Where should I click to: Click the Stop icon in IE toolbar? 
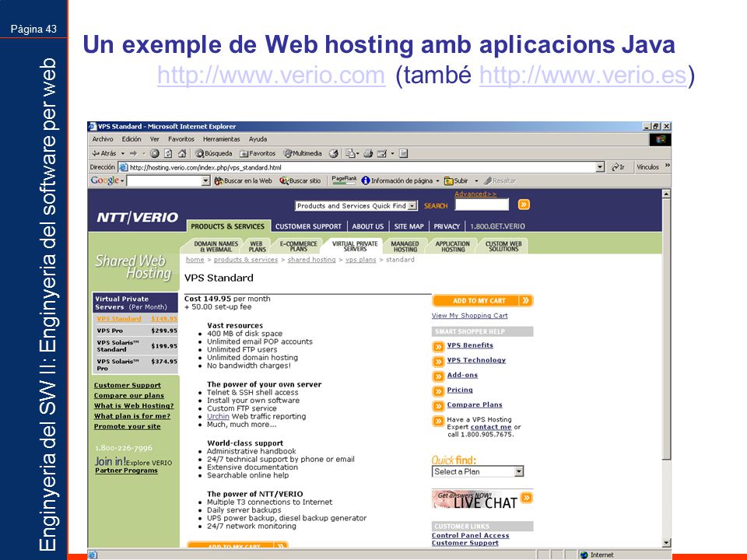pyautogui.click(x=154, y=153)
